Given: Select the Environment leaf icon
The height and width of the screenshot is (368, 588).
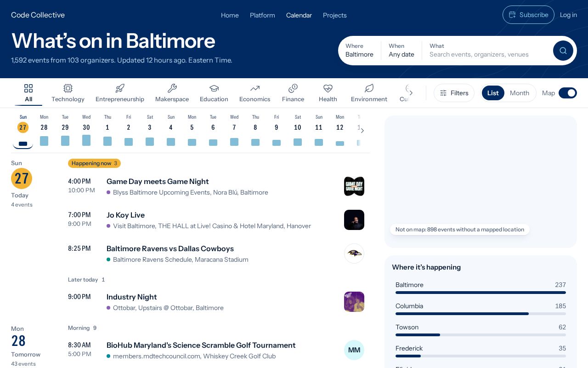Looking at the screenshot, I should click(369, 88).
